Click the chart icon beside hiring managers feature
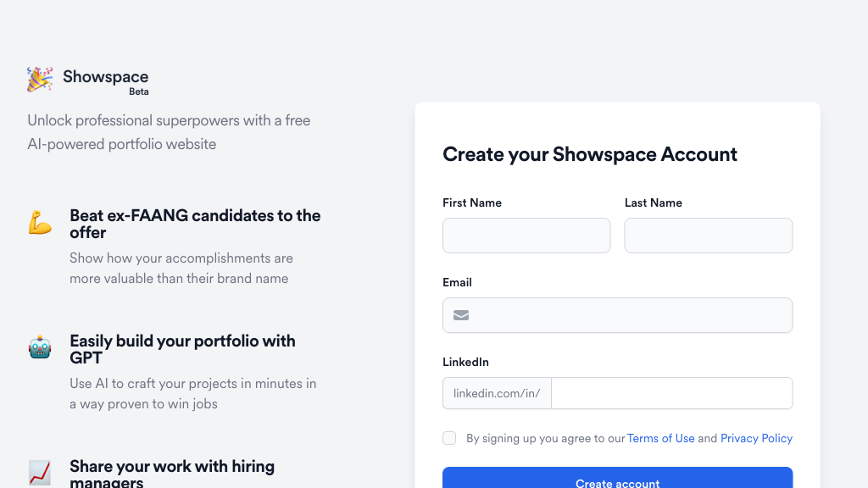 click(40, 472)
